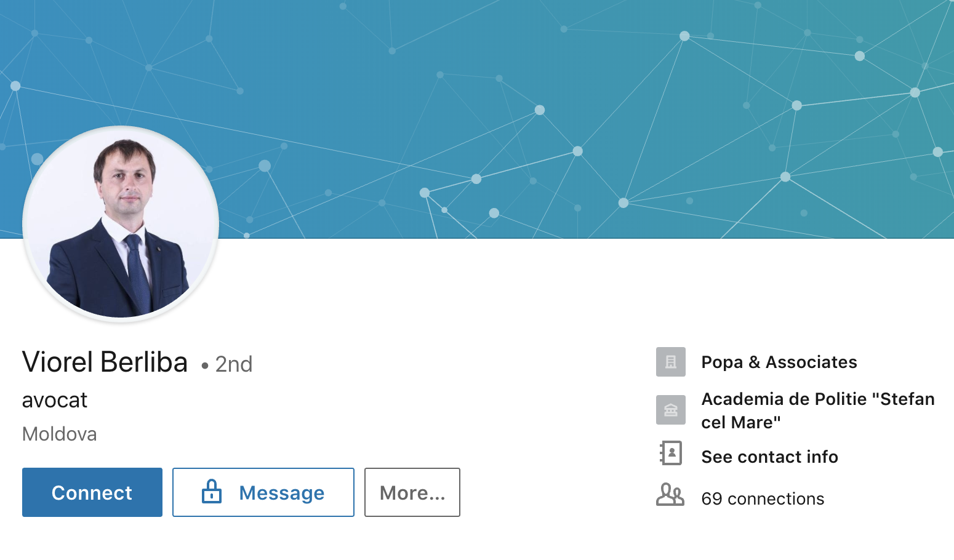The height and width of the screenshot is (560, 954).
Task: Click the 2nd degree connection indicator
Action: [233, 364]
